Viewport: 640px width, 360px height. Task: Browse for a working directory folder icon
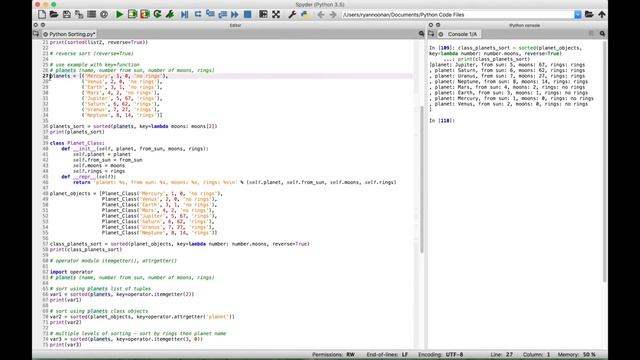[x=589, y=14]
